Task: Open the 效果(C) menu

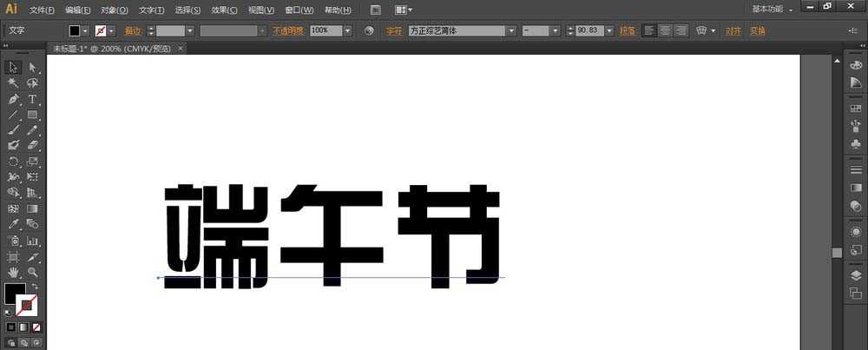Action: (x=225, y=10)
